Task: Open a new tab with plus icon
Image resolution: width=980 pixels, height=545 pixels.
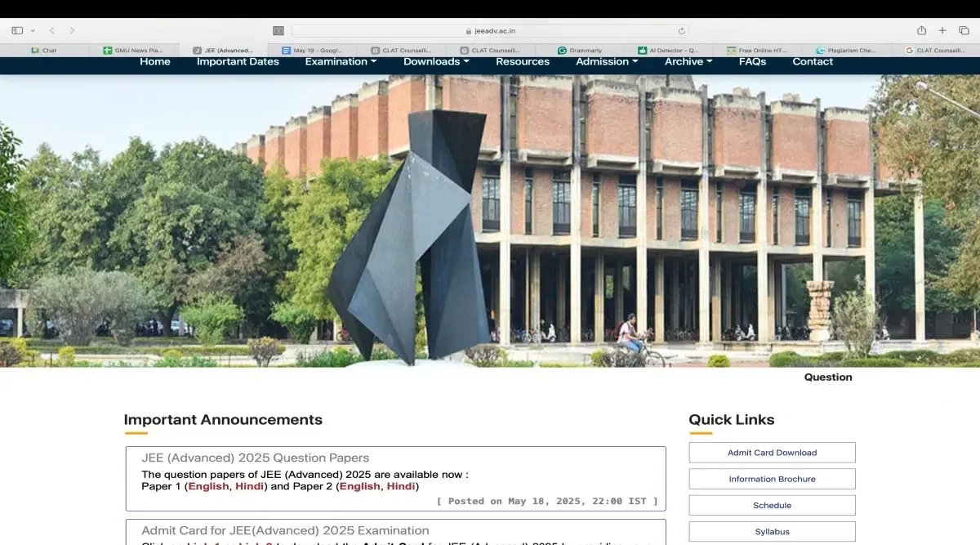Action: tap(942, 30)
